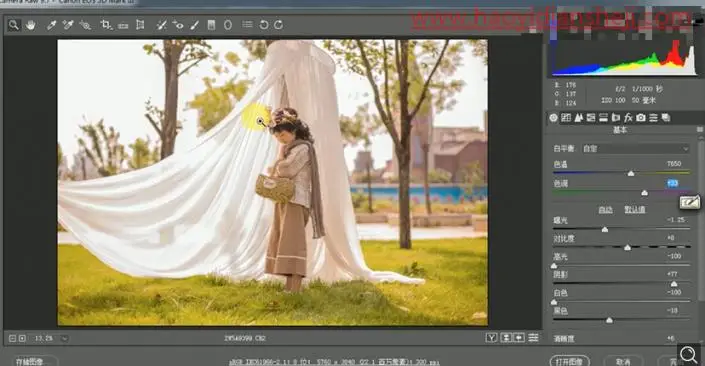Rotate image counterclockwise
Image resolution: width=705 pixels, height=366 pixels.
[x=263, y=25]
